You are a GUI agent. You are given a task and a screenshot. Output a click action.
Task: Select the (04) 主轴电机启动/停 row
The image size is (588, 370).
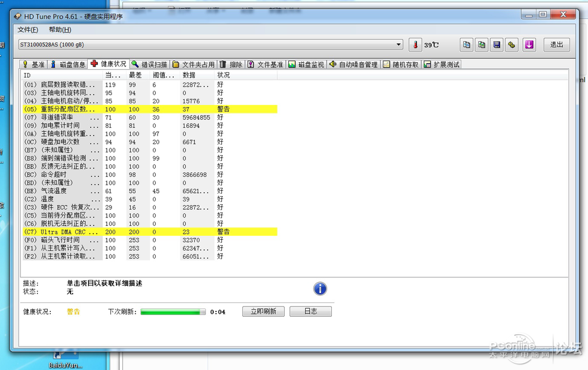click(150, 101)
